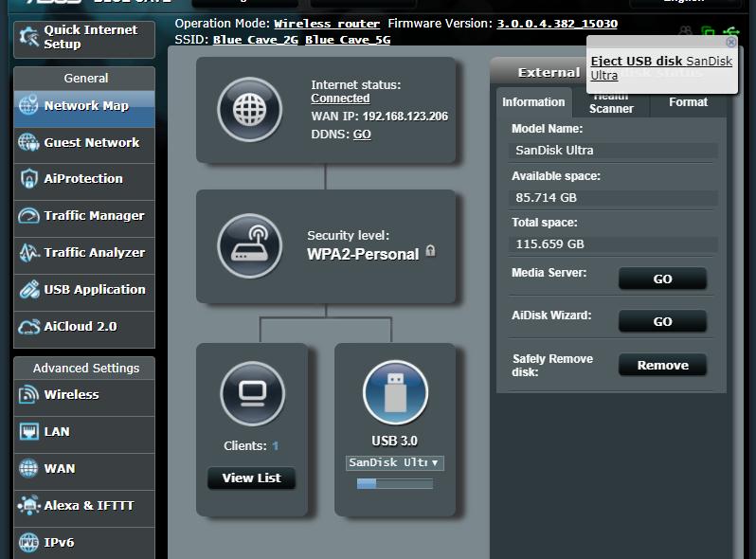The height and width of the screenshot is (559, 756).
Task: Click the USB Application plug icon
Action: coord(29,289)
